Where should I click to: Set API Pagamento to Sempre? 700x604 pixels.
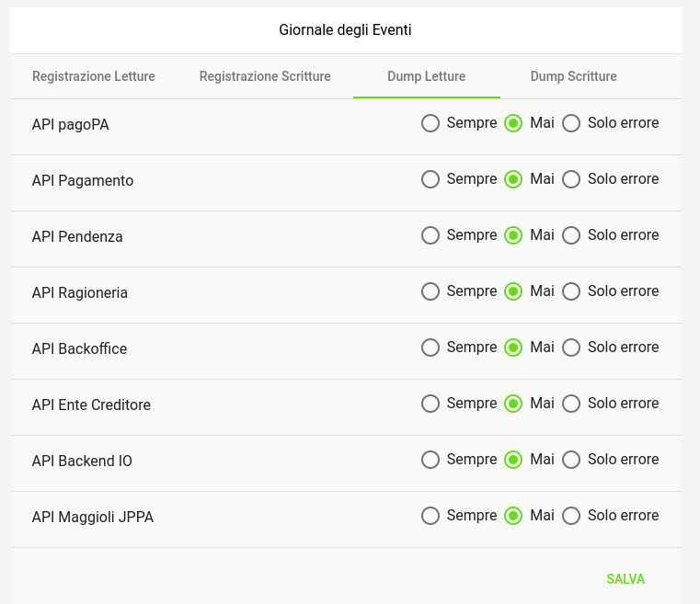[430, 179]
